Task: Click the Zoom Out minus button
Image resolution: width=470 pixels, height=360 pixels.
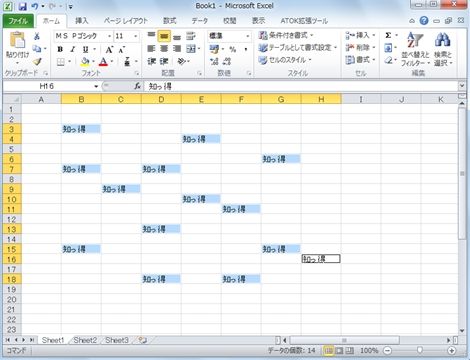Action: coord(387,350)
